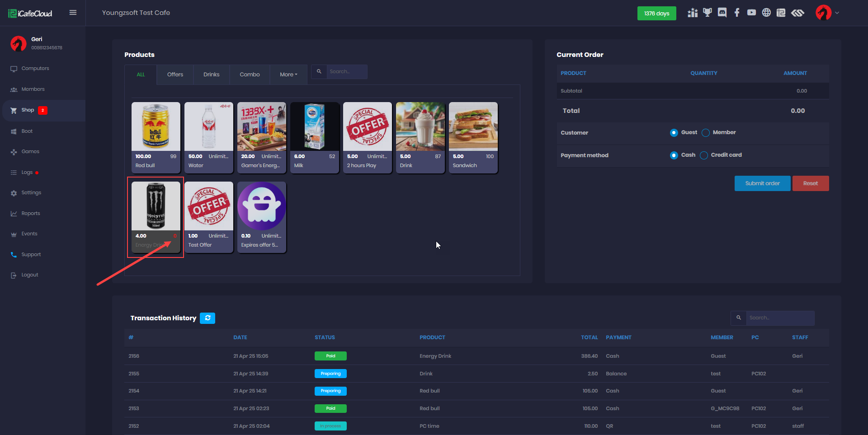This screenshot has width=868, height=435.
Task: Open the user avatar dropdown menu
Action: click(827, 13)
